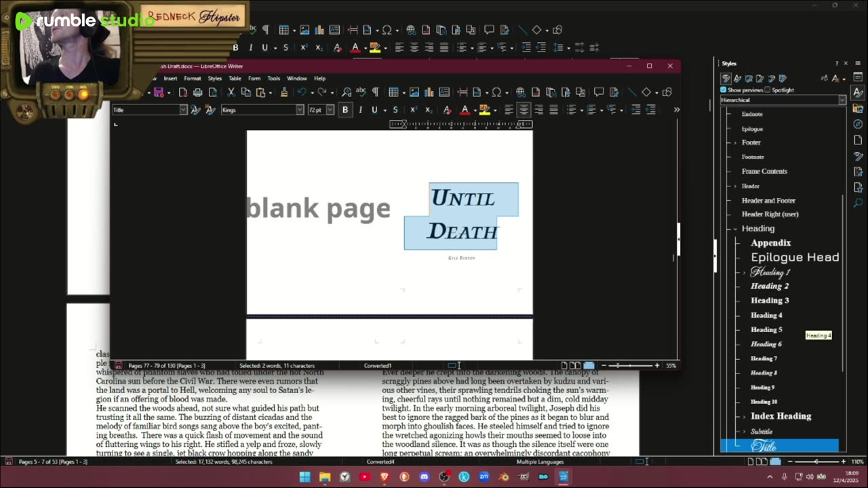Justify text in front Writer window
Viewport: 868px width, 488px height.
pyautogui.click(x=553, y=110)
